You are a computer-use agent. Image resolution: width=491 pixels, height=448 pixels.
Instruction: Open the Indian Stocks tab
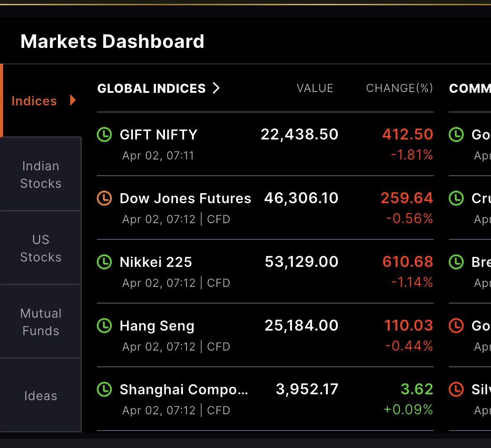[x=41, y=174]
